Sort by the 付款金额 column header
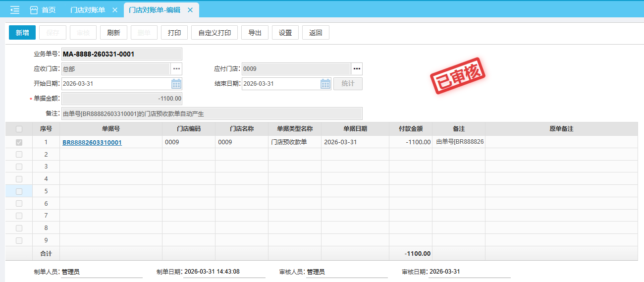Viewport: 644px width, 282px height. click(x=410, y=129)
